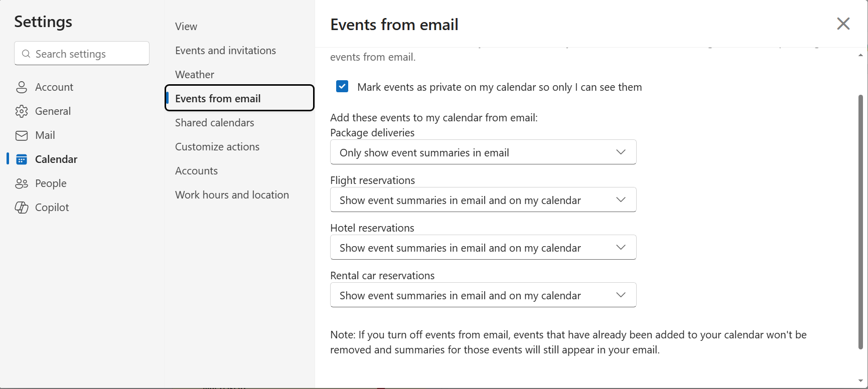Click the search magnifier icon
The height and width of the screenshot is (389, 868).
(x=26, y=54)
